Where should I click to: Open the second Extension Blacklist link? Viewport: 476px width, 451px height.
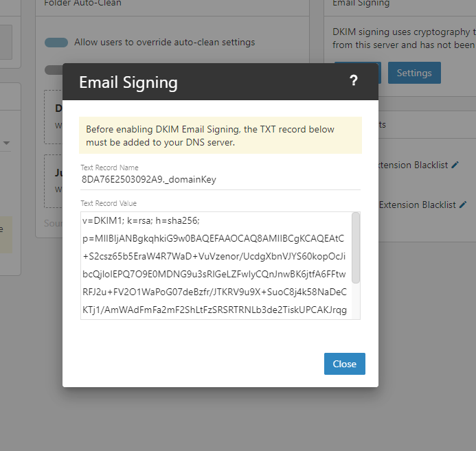418,205
